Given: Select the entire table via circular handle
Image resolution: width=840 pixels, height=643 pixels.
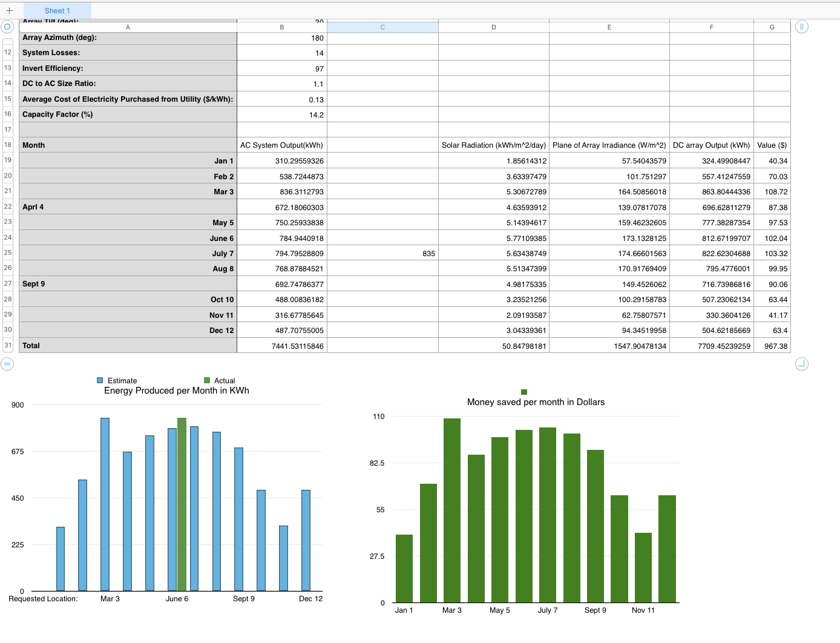Looking at the screenshot, I should click(7, 27).
